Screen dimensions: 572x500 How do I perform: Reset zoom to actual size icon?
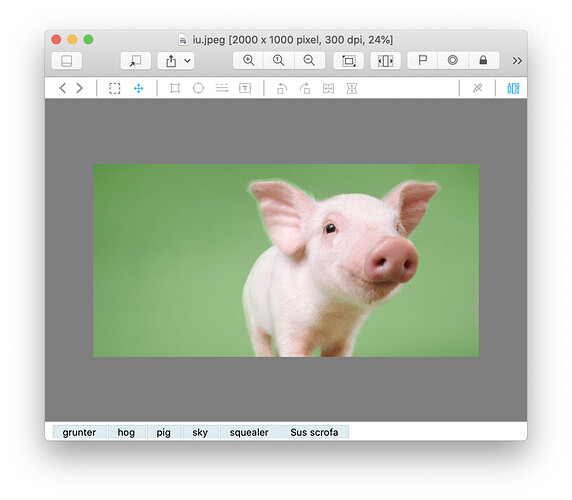click(x=278, y=60)
